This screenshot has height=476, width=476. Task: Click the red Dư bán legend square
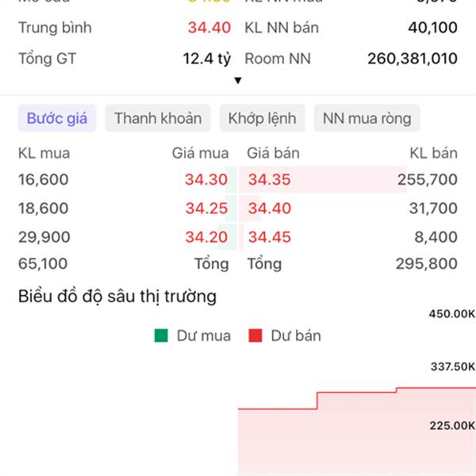[255, 336]
